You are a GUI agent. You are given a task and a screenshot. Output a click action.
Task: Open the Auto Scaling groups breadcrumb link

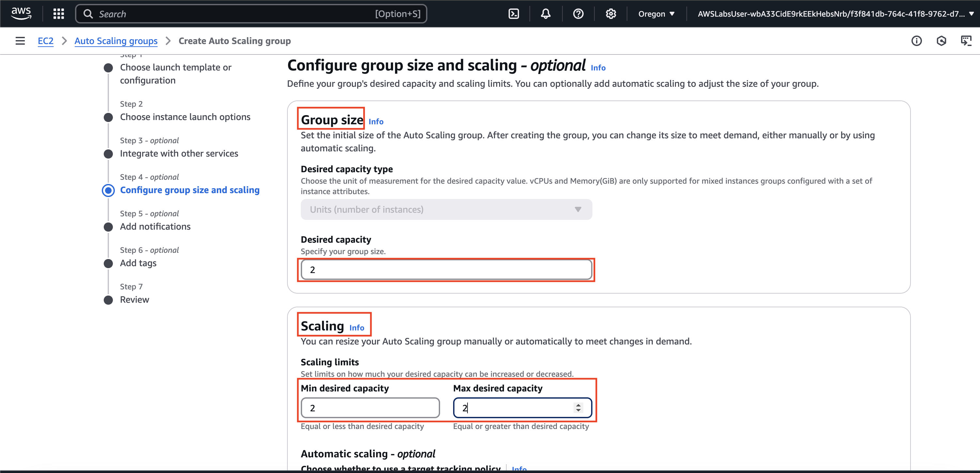pyautogui.click(x=116, y=41)
